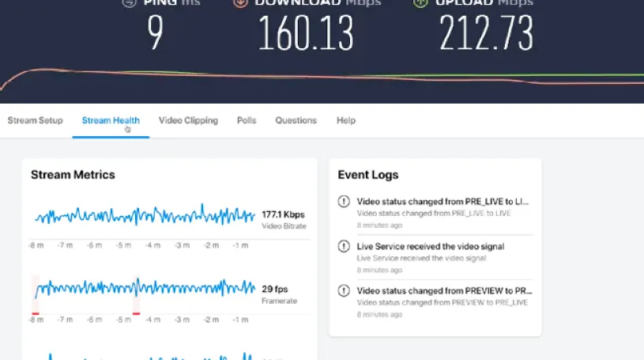The height and width of the screenshot is (360, 644).
Task: Click alert icon beside PRE_LIVE to LIVE event
Action: click(344, 202)
